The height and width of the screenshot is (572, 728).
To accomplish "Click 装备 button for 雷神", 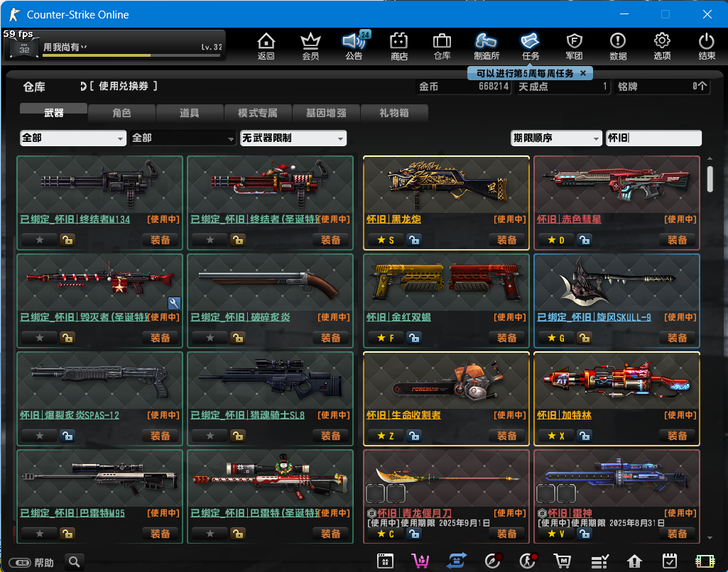I will (678, 534).
